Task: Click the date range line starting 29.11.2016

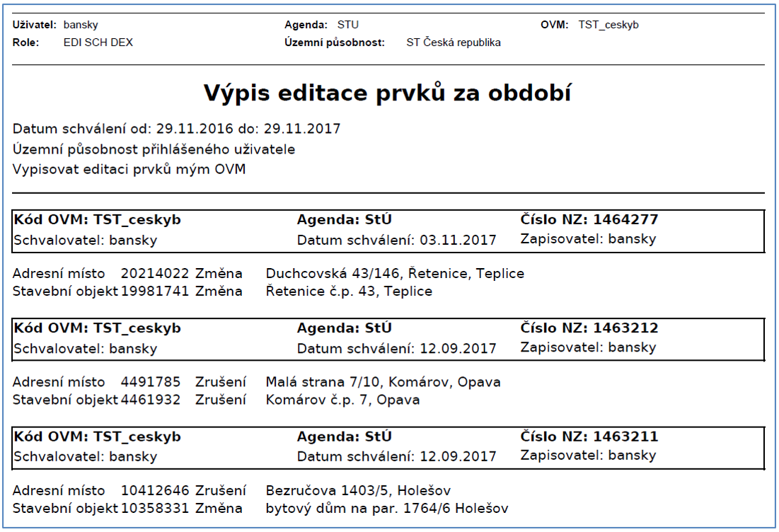Action: point(176,129)
